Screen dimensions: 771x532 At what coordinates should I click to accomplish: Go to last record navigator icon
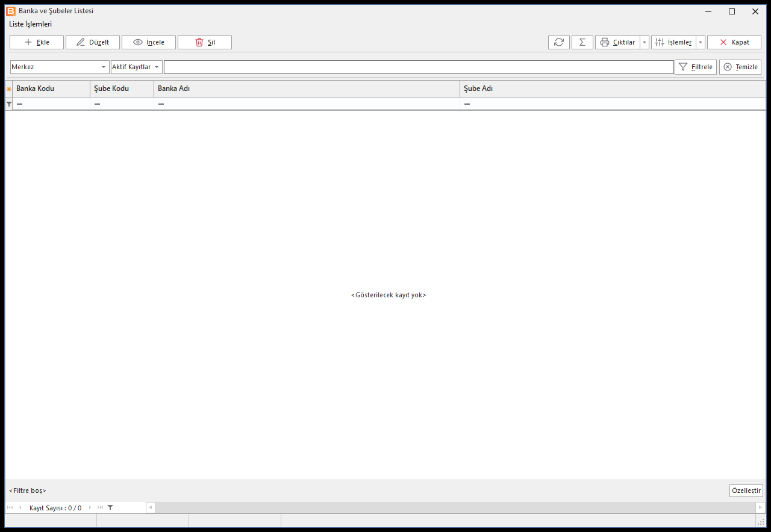tap(100, 507)
